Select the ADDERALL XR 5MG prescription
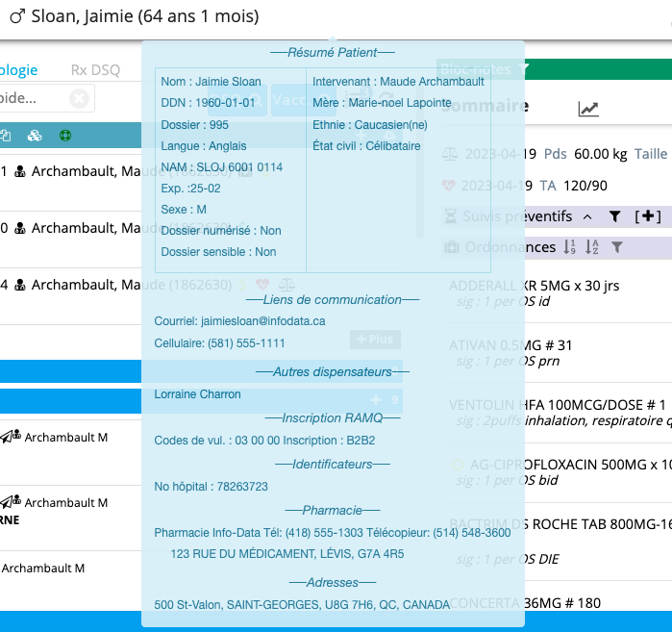 534,286
